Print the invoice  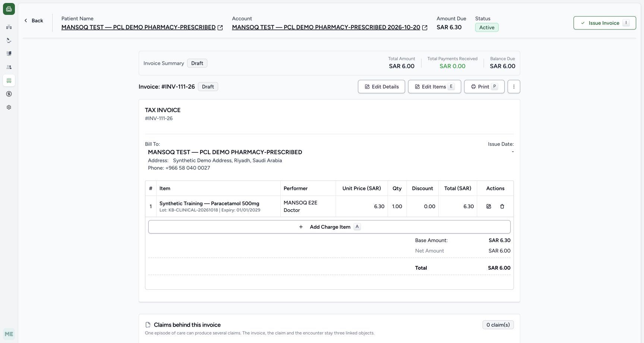[x=484, y=87]
